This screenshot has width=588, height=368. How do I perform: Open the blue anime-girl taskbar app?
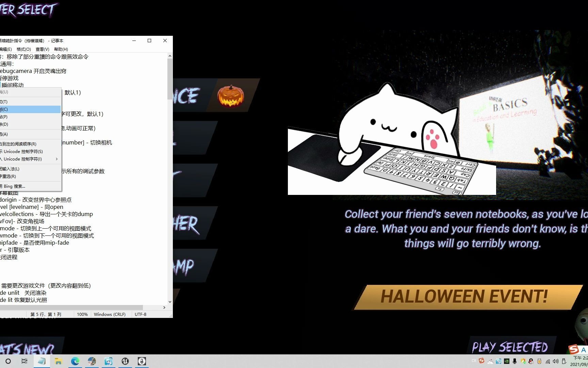click(x=109, y=361)
